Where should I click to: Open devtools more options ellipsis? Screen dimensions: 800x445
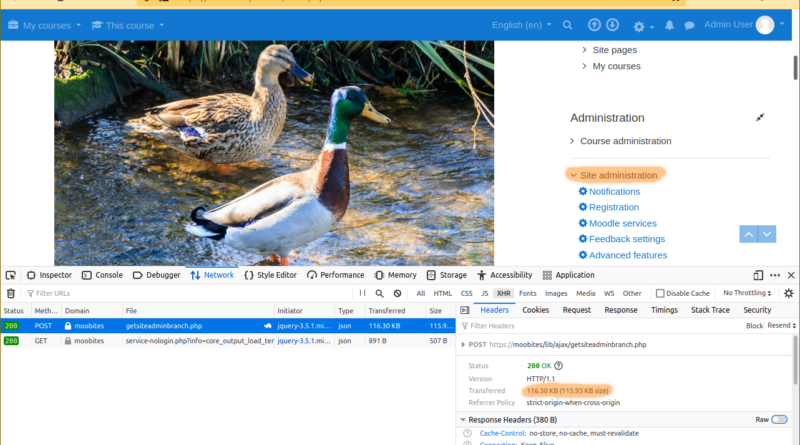775,275
